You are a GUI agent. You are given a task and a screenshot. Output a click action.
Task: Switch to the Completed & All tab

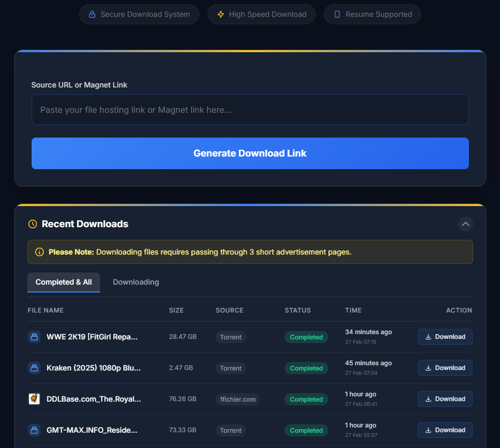click(x=64, y=283)
